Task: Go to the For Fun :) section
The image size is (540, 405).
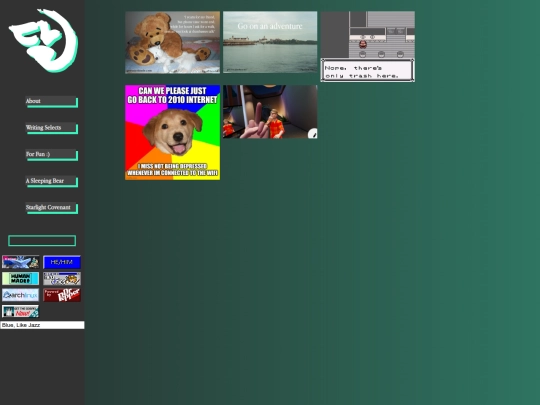Action: point(51,155)
